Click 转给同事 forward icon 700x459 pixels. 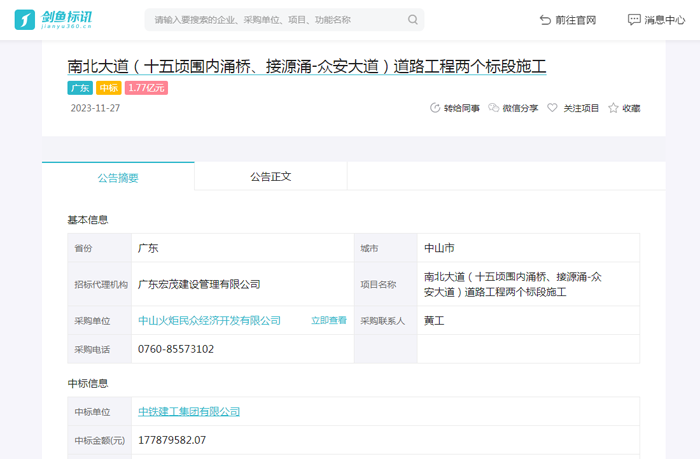click(435, 108)
